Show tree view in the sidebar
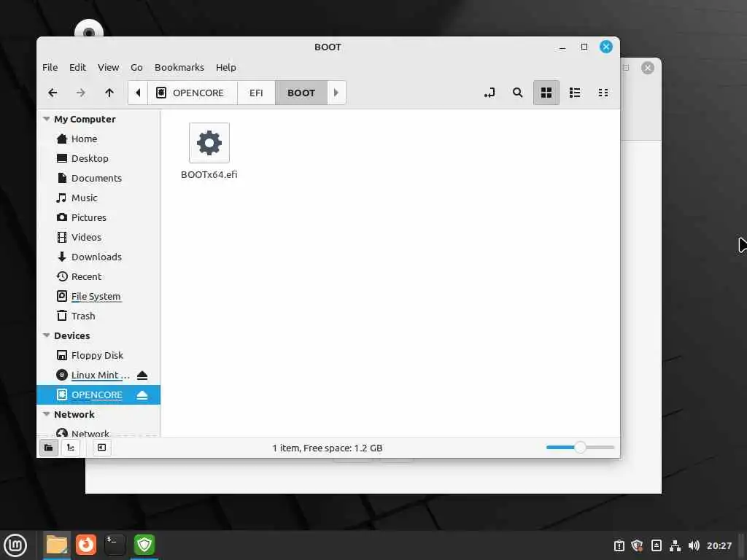Viewport: 747px width, 560px height. (x=71, y=448)
